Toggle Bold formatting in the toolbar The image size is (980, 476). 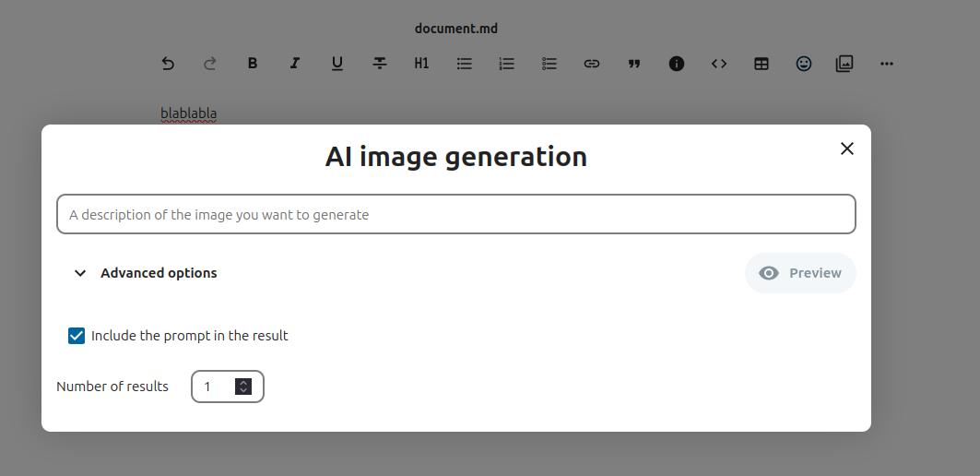[x=253, y=64]
